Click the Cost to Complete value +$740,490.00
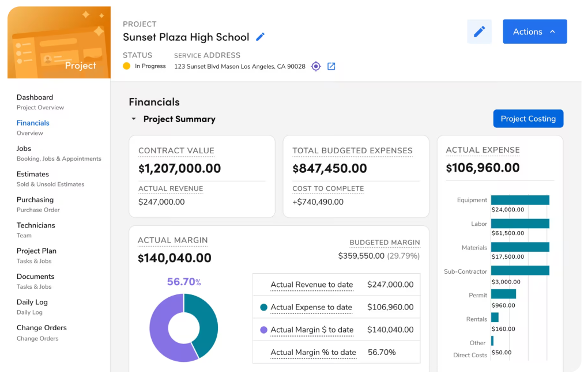Screen dimensions: 588x378 click(x=318, y=202)
